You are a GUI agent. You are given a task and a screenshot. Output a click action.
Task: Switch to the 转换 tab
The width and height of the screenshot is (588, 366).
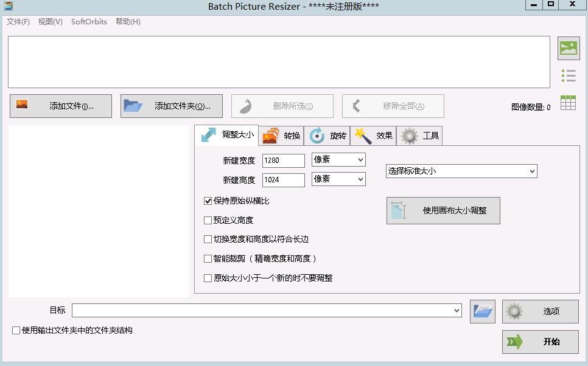coord(281,136)
